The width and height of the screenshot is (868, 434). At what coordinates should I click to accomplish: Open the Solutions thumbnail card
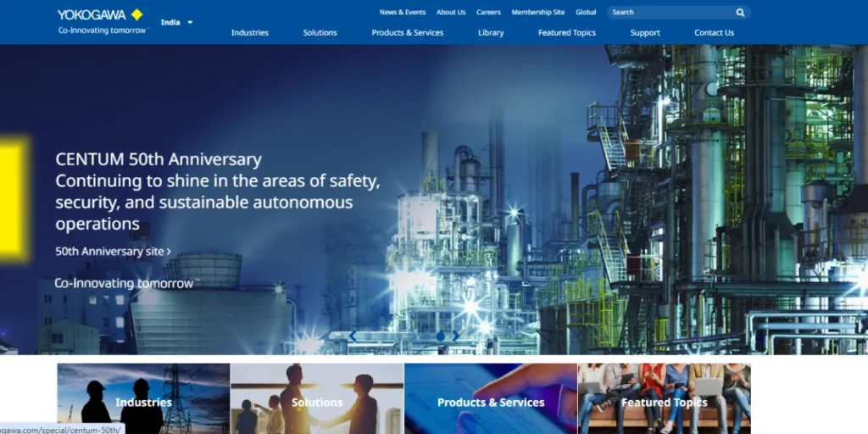pyautogui.click(x=317, y=398)
